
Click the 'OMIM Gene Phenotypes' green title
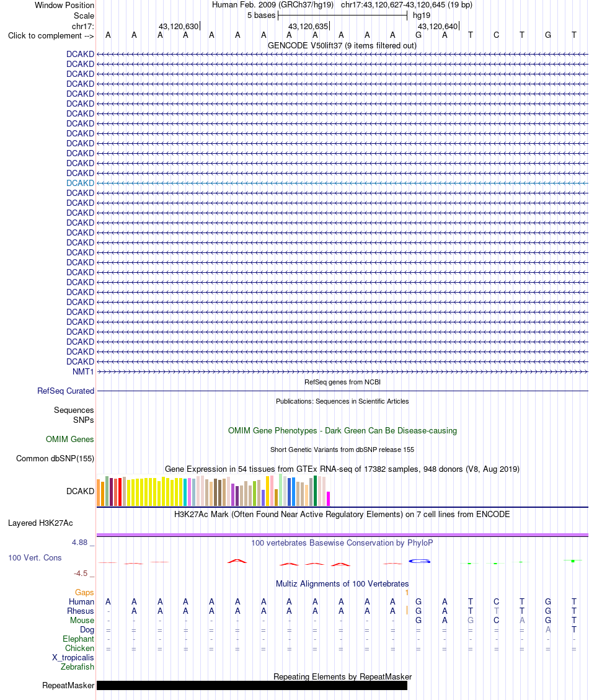[x=342, y=431]
